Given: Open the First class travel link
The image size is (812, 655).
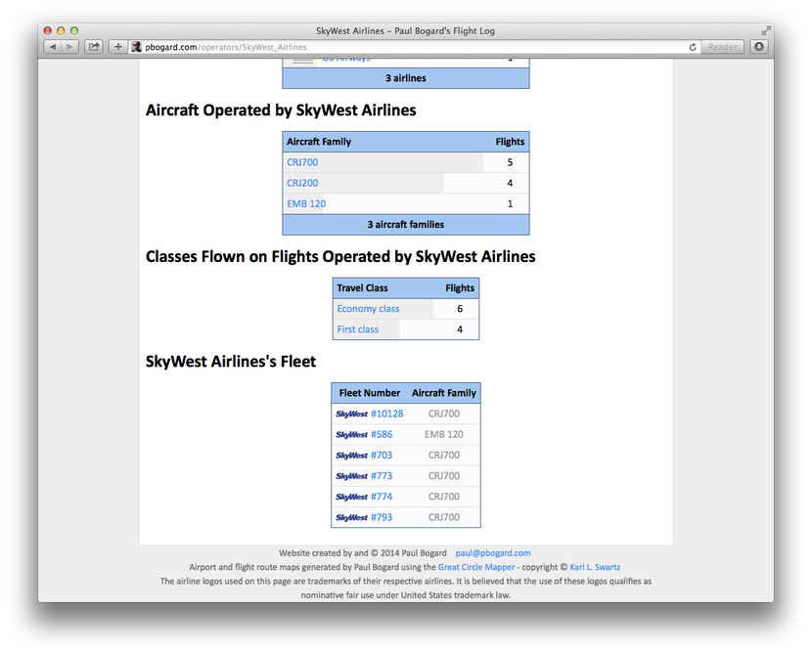Looking at the screenshot, I should pyautogui.click(x=360, y=328).
